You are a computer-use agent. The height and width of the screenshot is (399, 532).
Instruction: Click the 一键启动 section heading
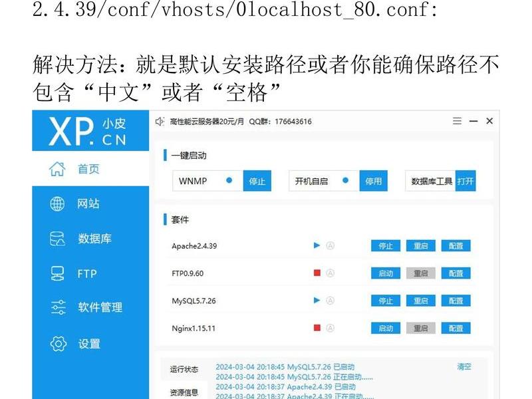[x=189, y=156]
